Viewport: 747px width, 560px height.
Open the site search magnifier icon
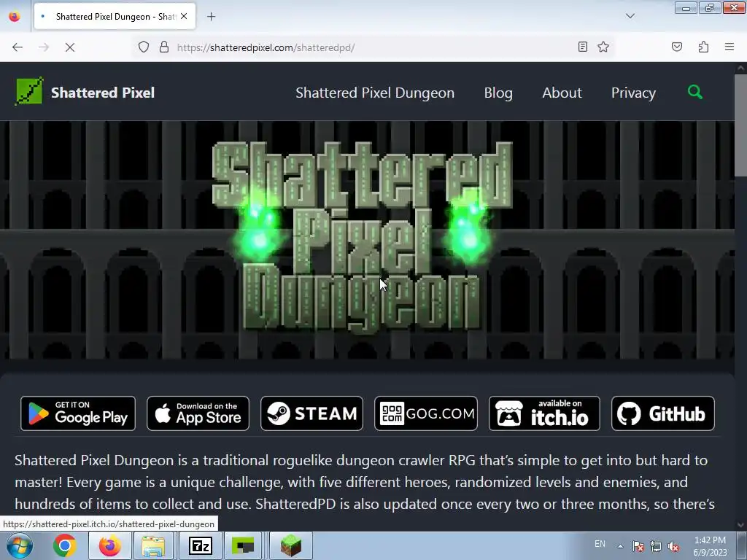(694, 91)
